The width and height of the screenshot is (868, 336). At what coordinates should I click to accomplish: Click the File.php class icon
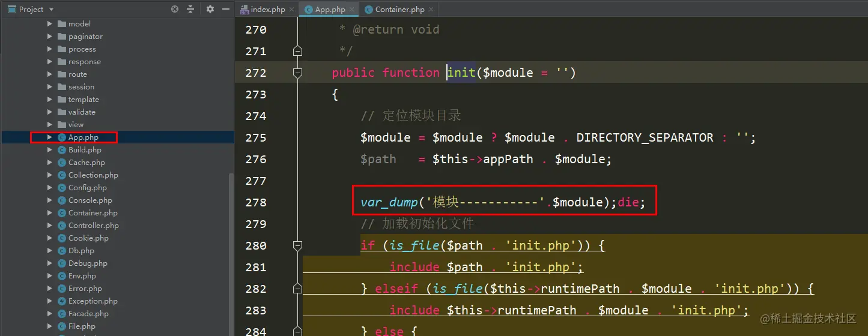click(x=62, y=326)
